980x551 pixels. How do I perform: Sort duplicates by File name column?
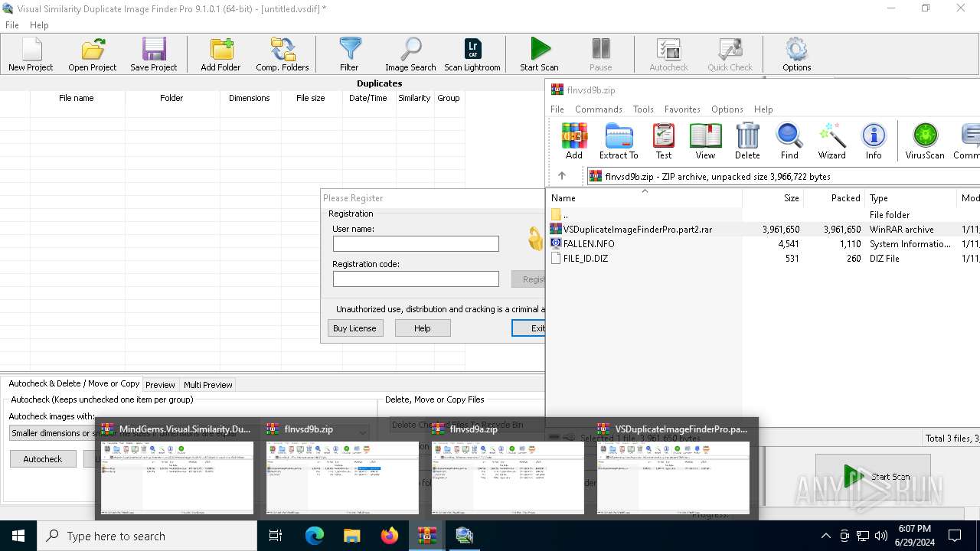77,98
